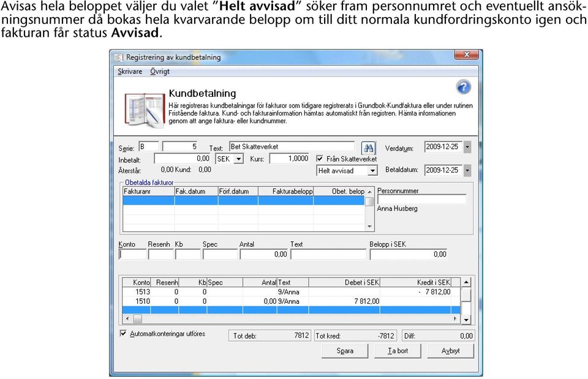This screenshot has height=379, width=588.
Task: Click the Kurs field showing 1,0000
Action: click(x=290, y=159)
